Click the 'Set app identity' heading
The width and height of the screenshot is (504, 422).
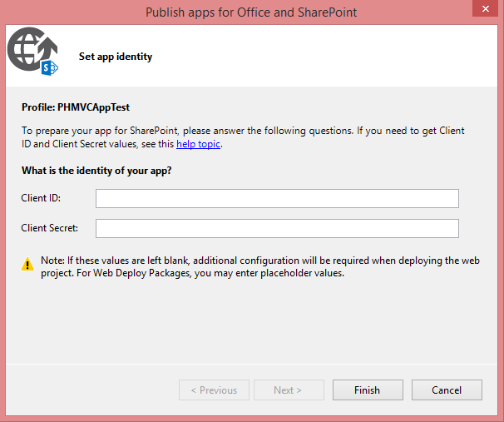tap(116, 57)
